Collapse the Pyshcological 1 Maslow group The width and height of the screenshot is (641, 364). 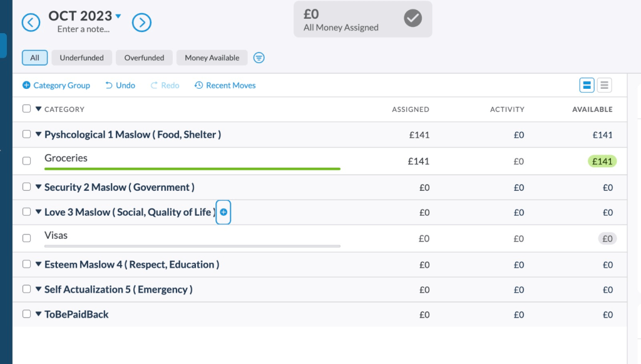38,134
